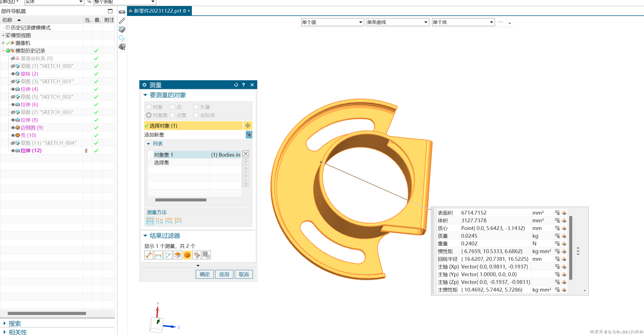Collapse the 模型历史记录 tree node
644x335 pixels.
[x=3, y=51]
